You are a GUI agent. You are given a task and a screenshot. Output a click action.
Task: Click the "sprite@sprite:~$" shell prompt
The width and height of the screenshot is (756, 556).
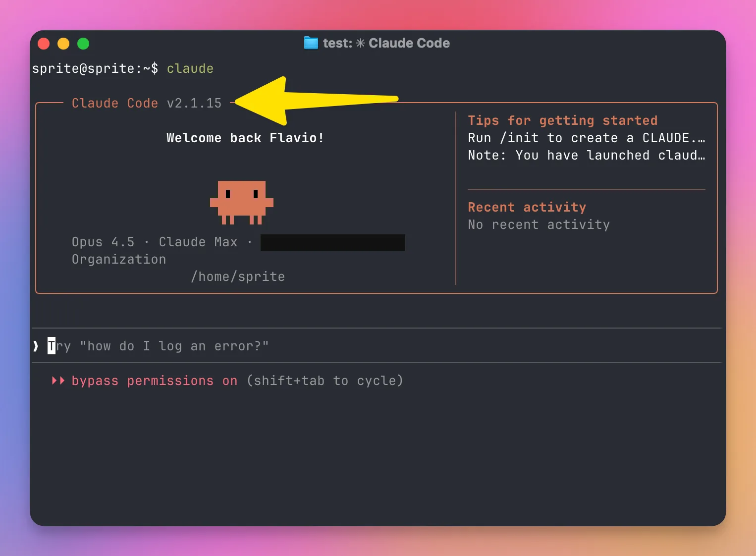[95, 68]
